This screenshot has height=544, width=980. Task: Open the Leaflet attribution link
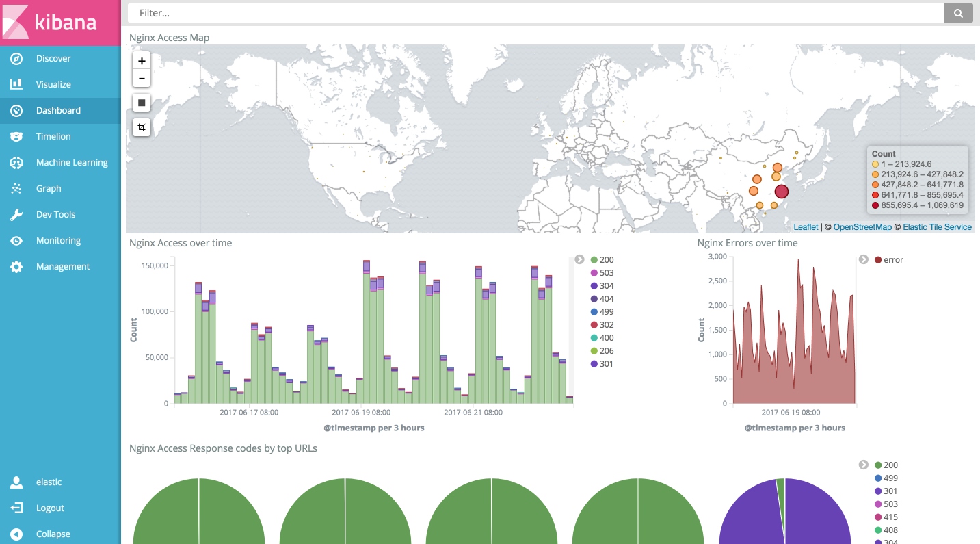806,227
